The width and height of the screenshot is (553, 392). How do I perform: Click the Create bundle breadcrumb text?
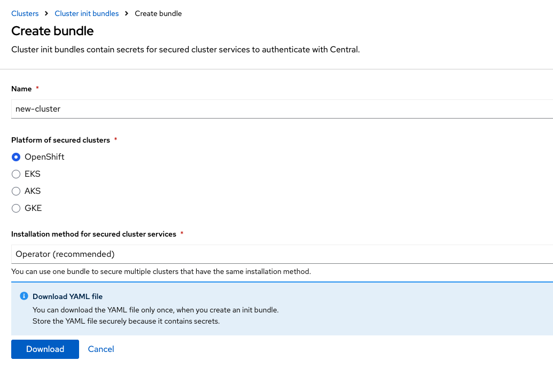tap(158, 13)
